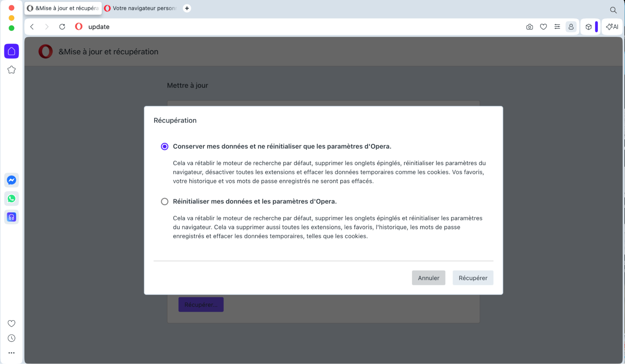Viewport: 625px width, 364px height.
Task: Open Easy Setup sliders icon
Action: (557, 27)
